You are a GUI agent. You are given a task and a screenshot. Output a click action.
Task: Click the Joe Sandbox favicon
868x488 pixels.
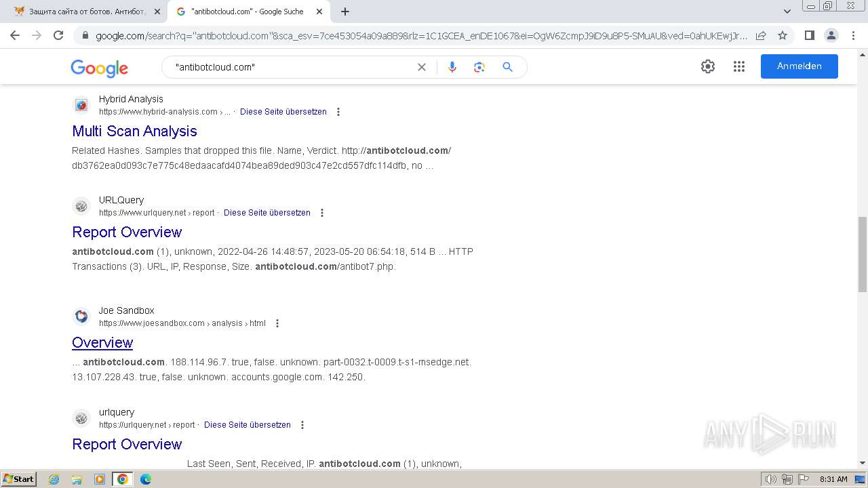[x=81, y=317]
